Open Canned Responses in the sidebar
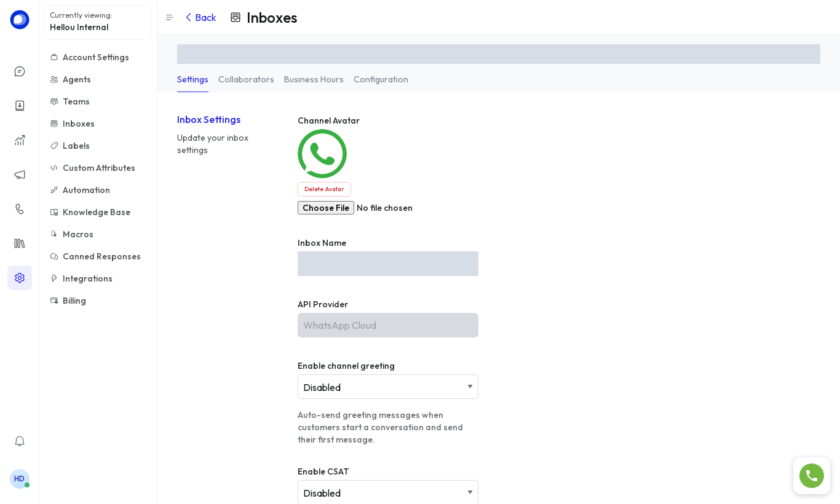840x504 pixels. (x=98, y=256)
